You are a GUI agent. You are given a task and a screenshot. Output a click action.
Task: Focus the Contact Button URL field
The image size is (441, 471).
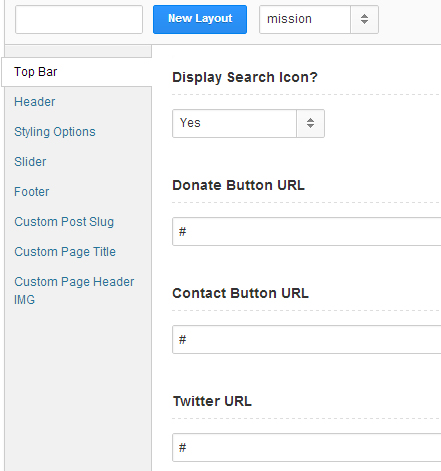coord(307,339)
